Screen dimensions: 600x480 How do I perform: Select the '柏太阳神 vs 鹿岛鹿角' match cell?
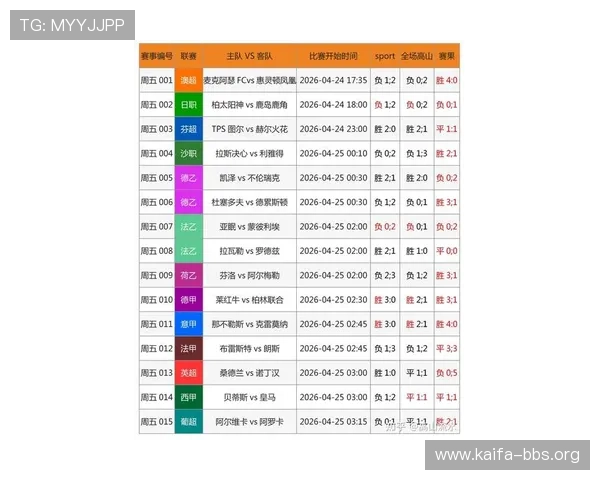(249, 105)
